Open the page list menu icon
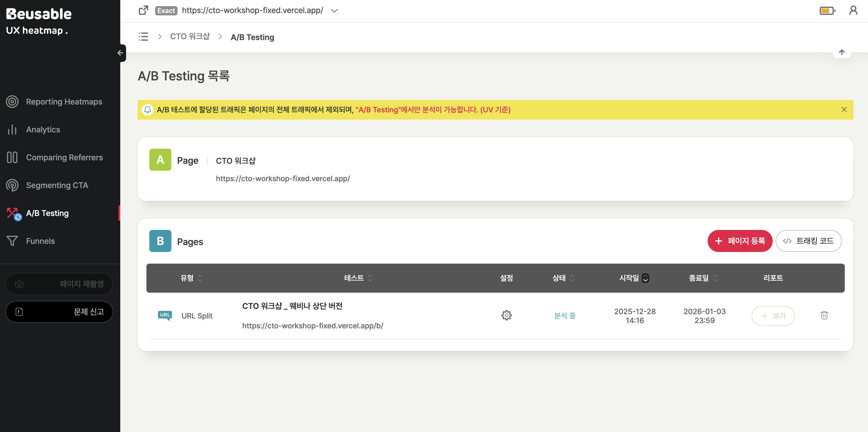The width and height of the screenshot is (868, 432). click(x=143, y=36)
